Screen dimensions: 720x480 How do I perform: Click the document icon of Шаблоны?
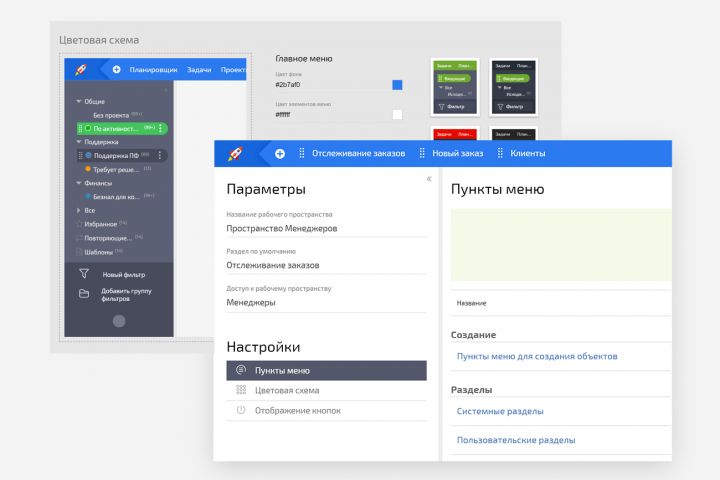coord(79,252)
